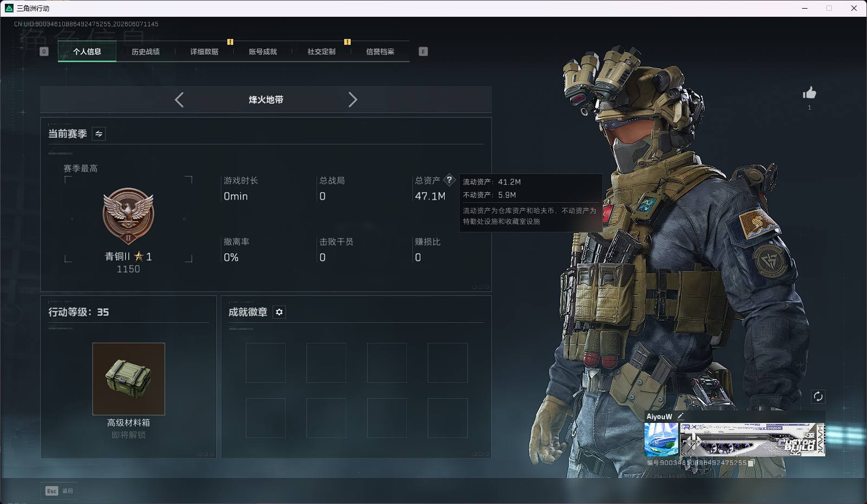The width and height of the screenshot is (867, 504).
Task: Click the 总资产 question mark help icon
Action: (449, 180)
